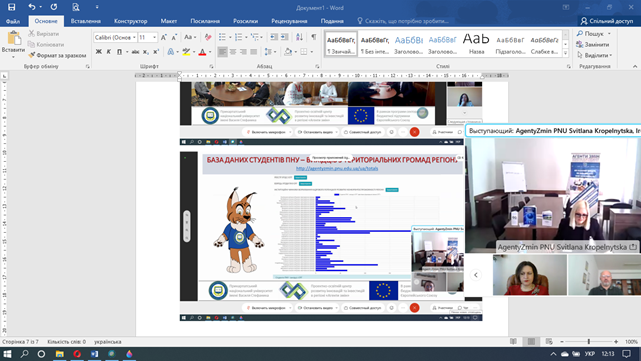641x361 pixels.
Task: Expand the font size dropdown
Action: click(x=155, y=37)
